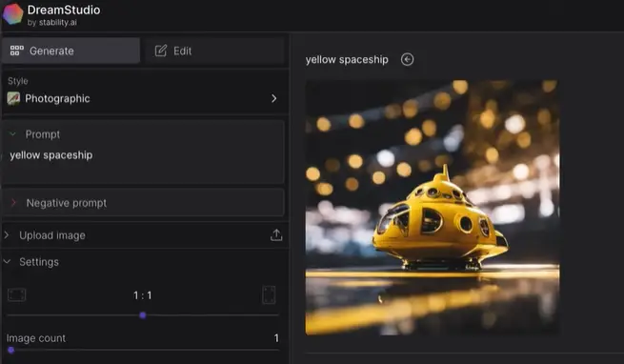Click the Generate grid icon
This screenshot has height=364, width=624.
tap(17, 51)
